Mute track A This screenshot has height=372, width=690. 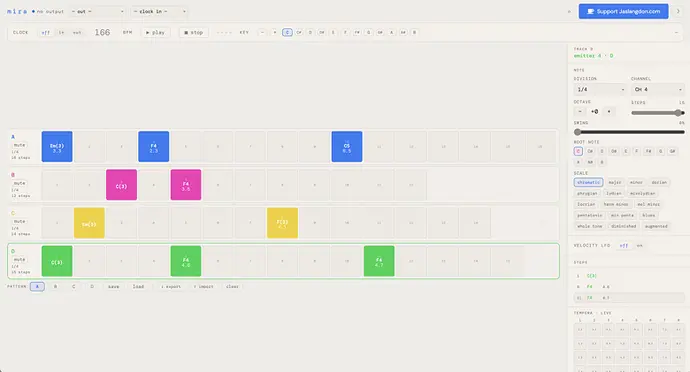pyautogui.click(x=19, y=145)
